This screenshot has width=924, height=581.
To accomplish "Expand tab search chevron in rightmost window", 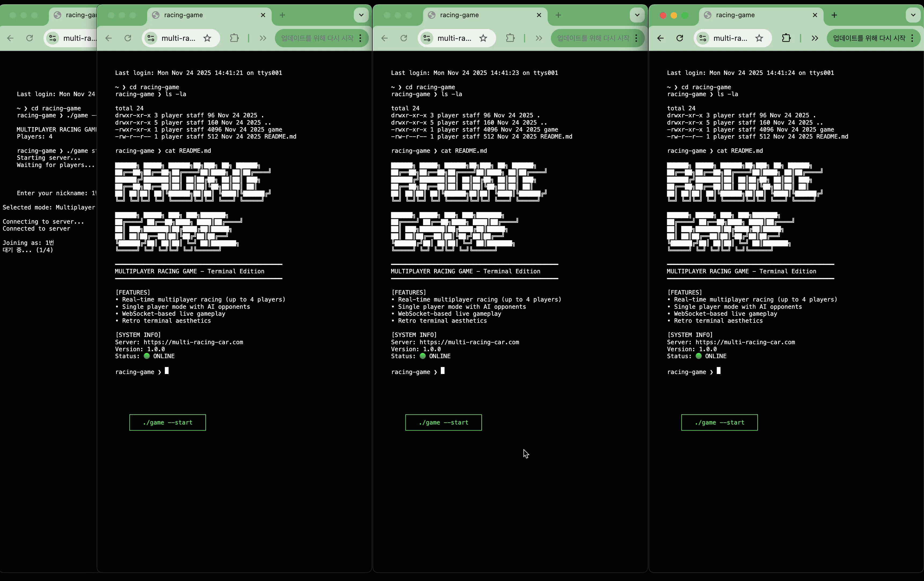I will (913, 15).
